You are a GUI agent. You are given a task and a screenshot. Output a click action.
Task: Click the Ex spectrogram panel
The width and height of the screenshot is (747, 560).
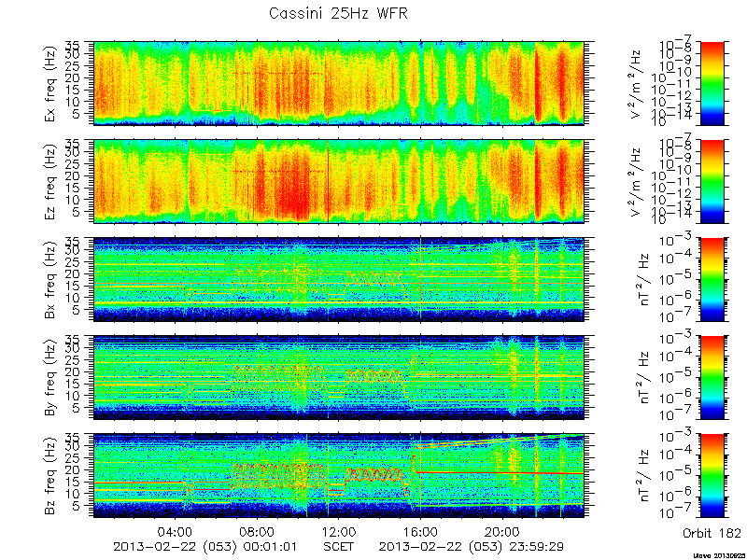(339, 83)
